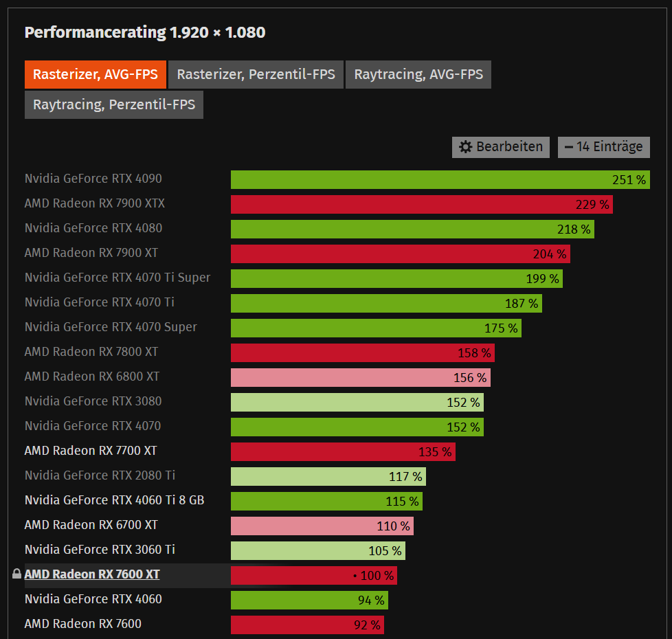The image size is (672, 639).
Task: Select the Nvidia GeForce RTX 4060 label
Action: 93,599
